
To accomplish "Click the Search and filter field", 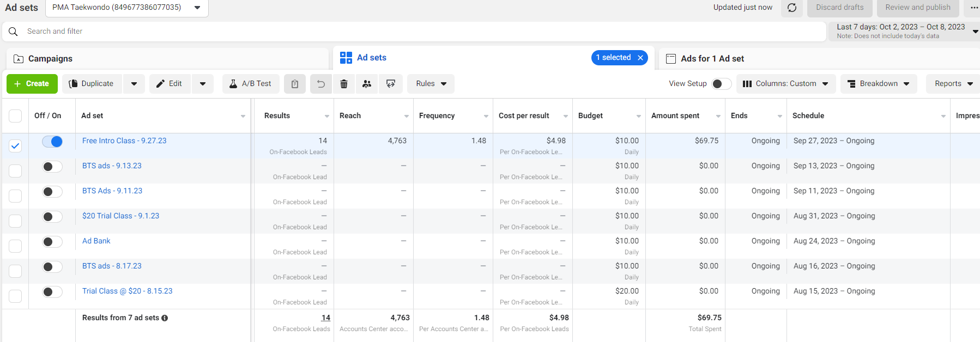I will point(414,32).
